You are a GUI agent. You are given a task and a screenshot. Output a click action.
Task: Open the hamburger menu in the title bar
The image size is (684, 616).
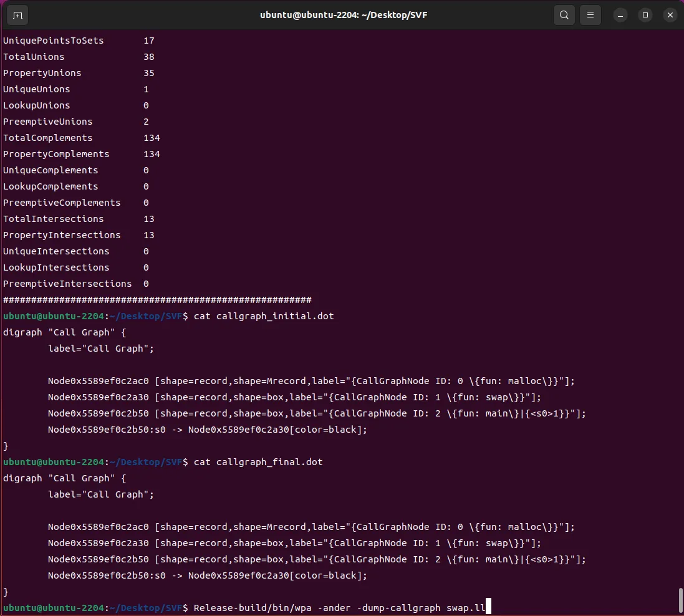[590, 15]
